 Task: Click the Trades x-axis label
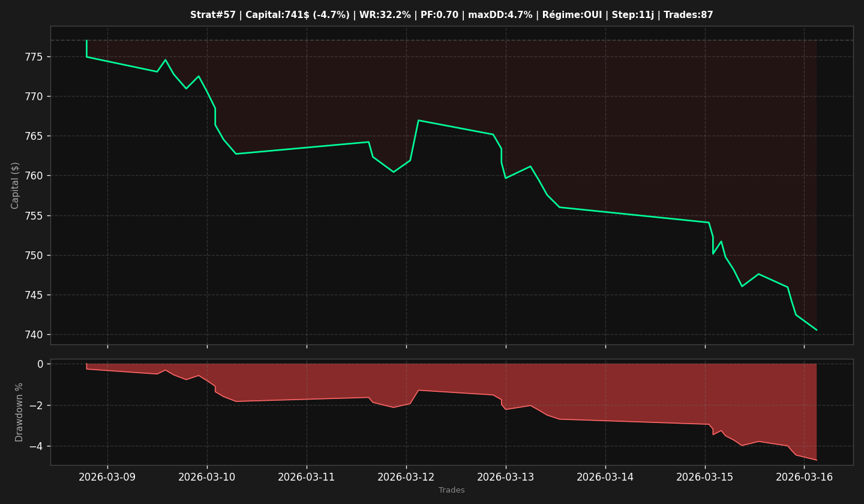[x=452, y=490]
